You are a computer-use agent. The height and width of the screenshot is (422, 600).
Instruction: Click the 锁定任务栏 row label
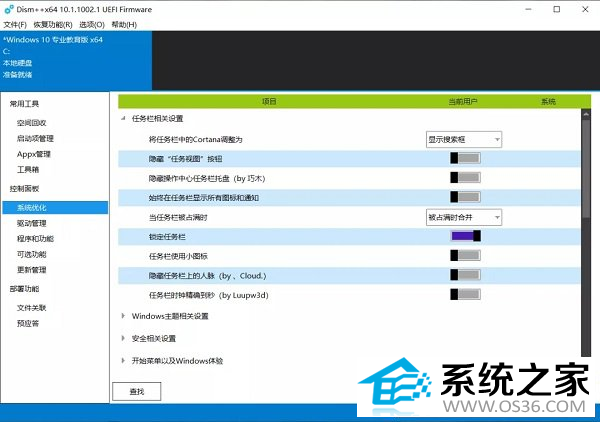pos(167,237)
